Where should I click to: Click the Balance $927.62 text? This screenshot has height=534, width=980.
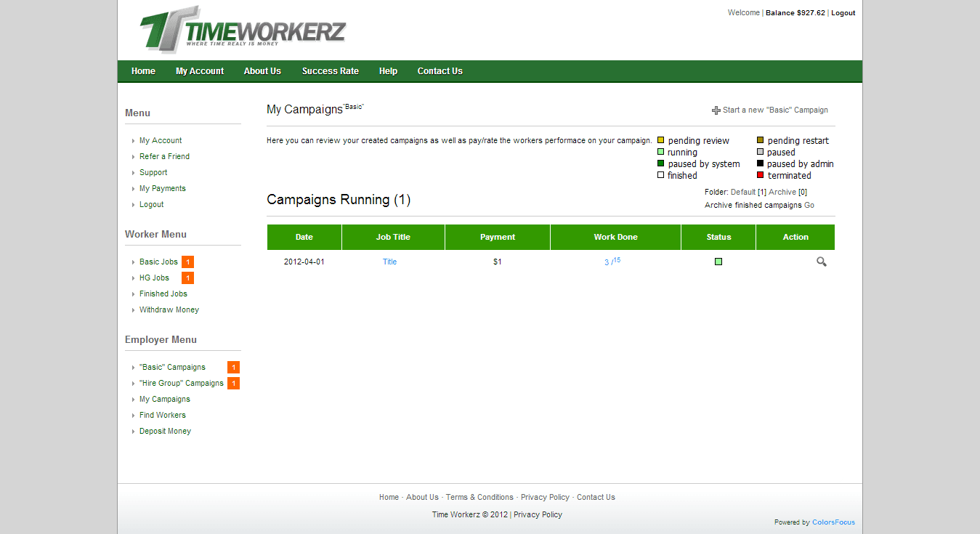(795, 13)
